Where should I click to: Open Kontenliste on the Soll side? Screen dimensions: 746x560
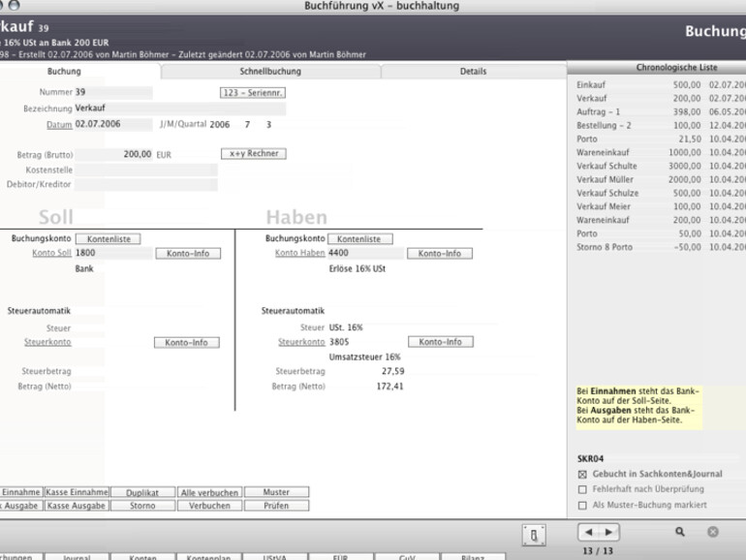click(x=108, y=239)
